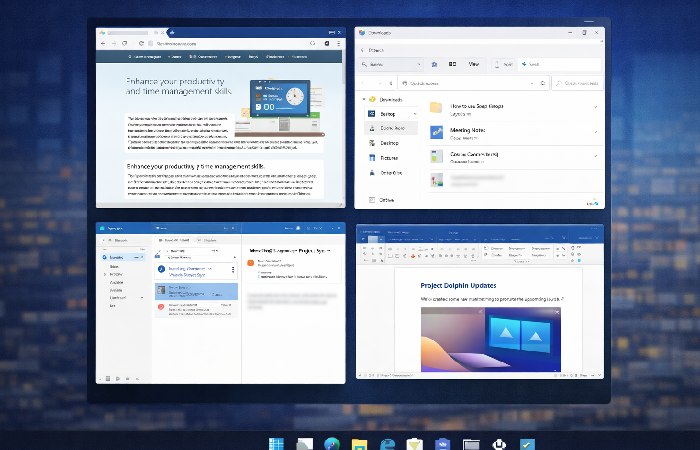Click the browser window vertical scrollbar
700x450 pixels.
point(343,127)
